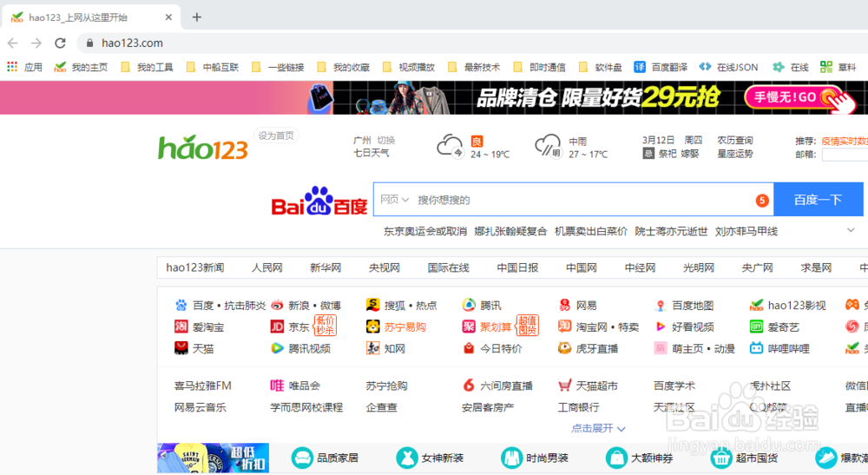Expand more sites with 点击展开

(598, 428)
